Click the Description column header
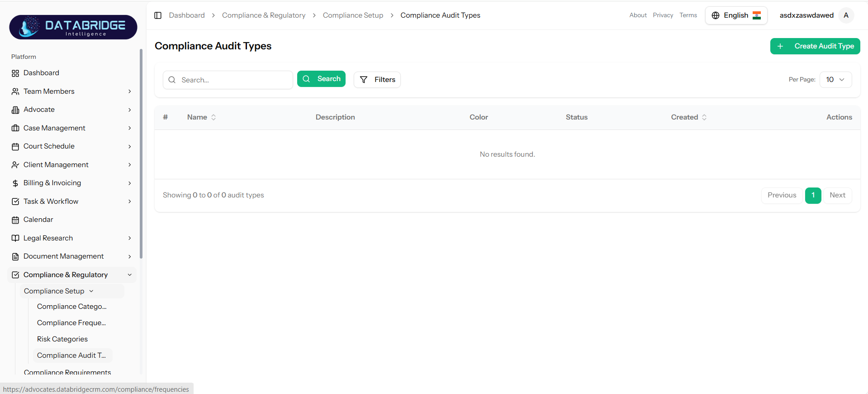Screen dimensions: 868x394 pos(335,117)
